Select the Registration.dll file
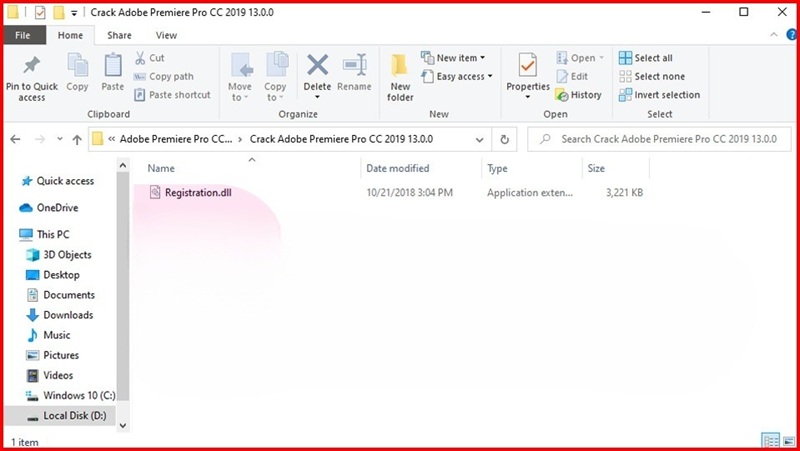The width and height of the screenshot is (800, 451). click(x=197, y=192)
